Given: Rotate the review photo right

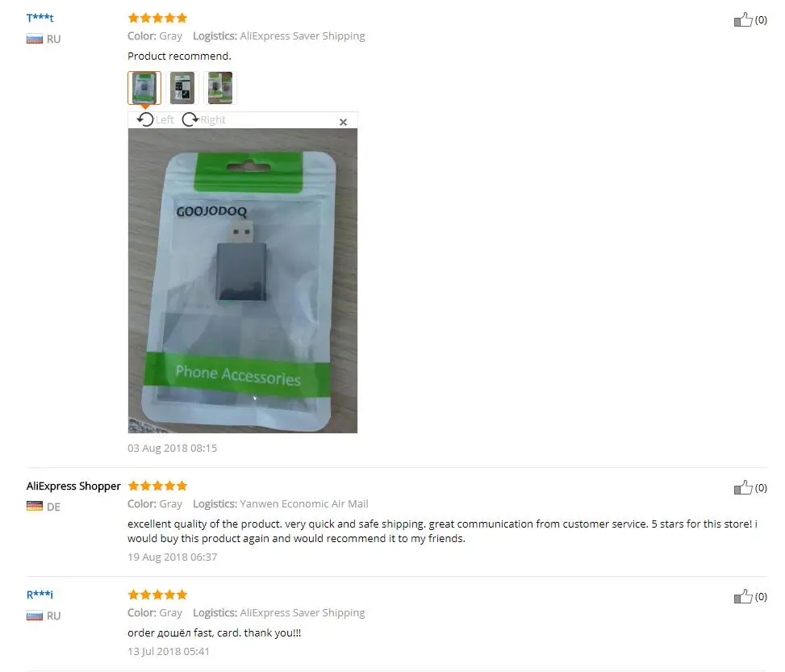Looking at the screenshot, I should (203, 119).
